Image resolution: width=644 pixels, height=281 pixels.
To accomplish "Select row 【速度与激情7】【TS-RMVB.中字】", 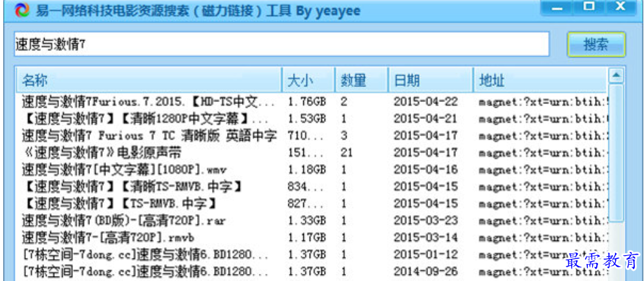I will click(311, 203).
